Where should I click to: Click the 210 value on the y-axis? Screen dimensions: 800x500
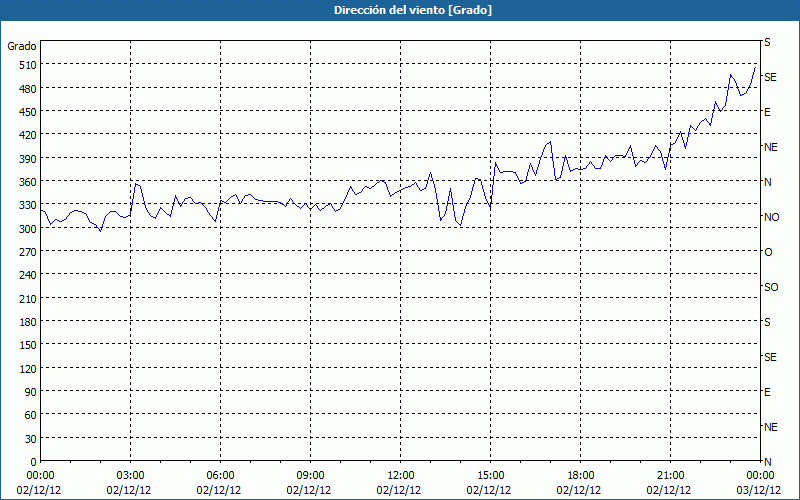click(28, 299)
